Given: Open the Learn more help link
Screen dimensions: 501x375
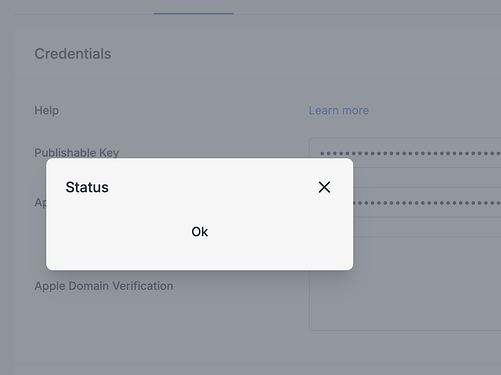Looking at the screenshot, I should [x=339, y=110].
